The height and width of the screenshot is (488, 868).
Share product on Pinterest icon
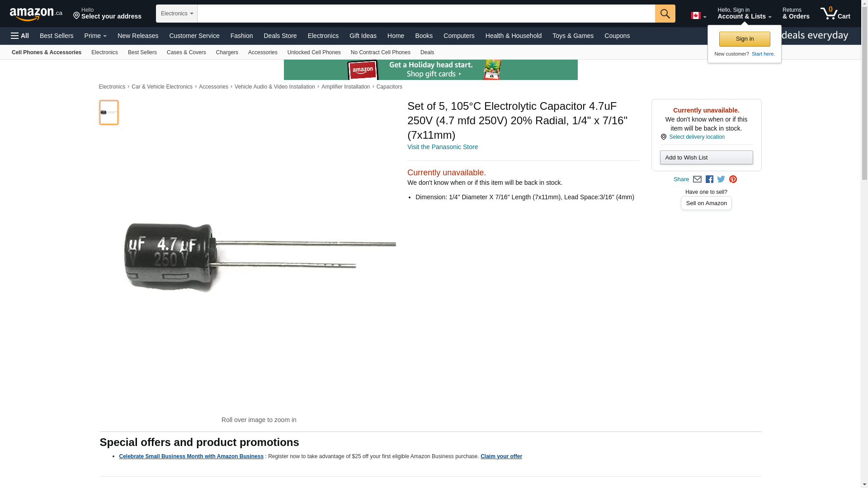click(733, 179)
